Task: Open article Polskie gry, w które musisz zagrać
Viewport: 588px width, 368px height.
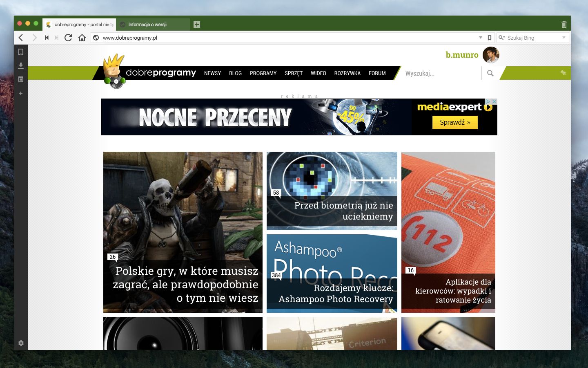Action: coord(183,232)
